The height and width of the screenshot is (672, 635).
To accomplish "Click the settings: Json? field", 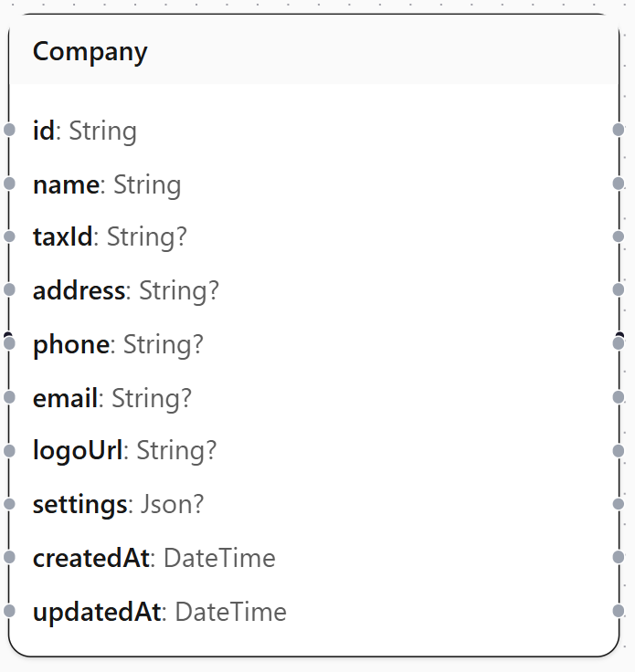I will click(x=314, y=504).
